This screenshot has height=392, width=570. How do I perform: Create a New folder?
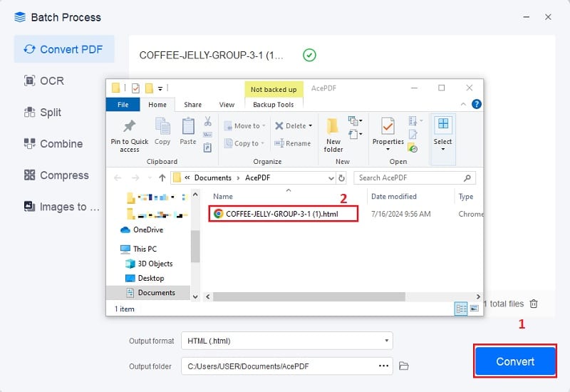(x=333, y=135)
